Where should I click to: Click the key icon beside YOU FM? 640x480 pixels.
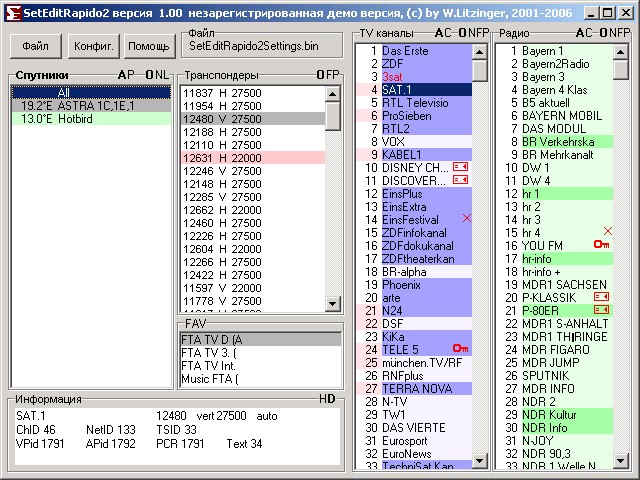[601, 245]
